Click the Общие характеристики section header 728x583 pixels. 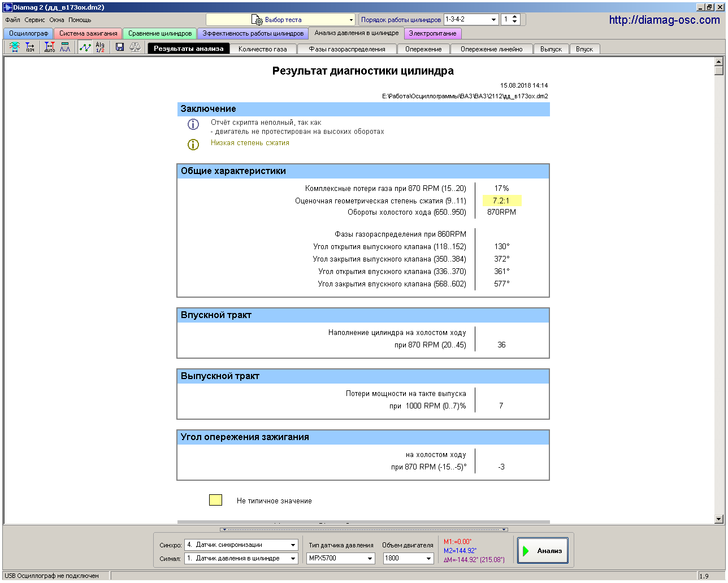coord(363,171)
